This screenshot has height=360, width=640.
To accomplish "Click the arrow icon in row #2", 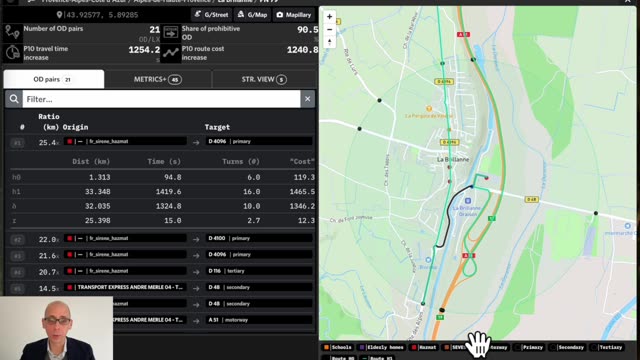I will click(x=196, y=239).
